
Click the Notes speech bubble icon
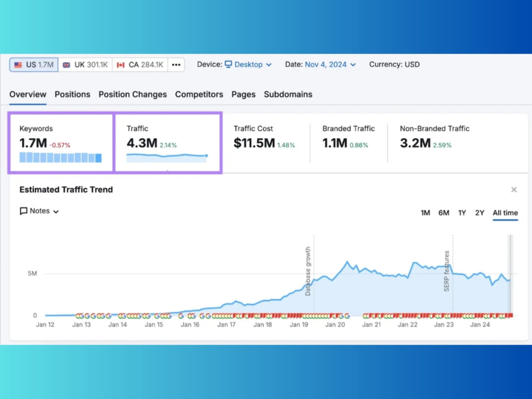point(23,211)
